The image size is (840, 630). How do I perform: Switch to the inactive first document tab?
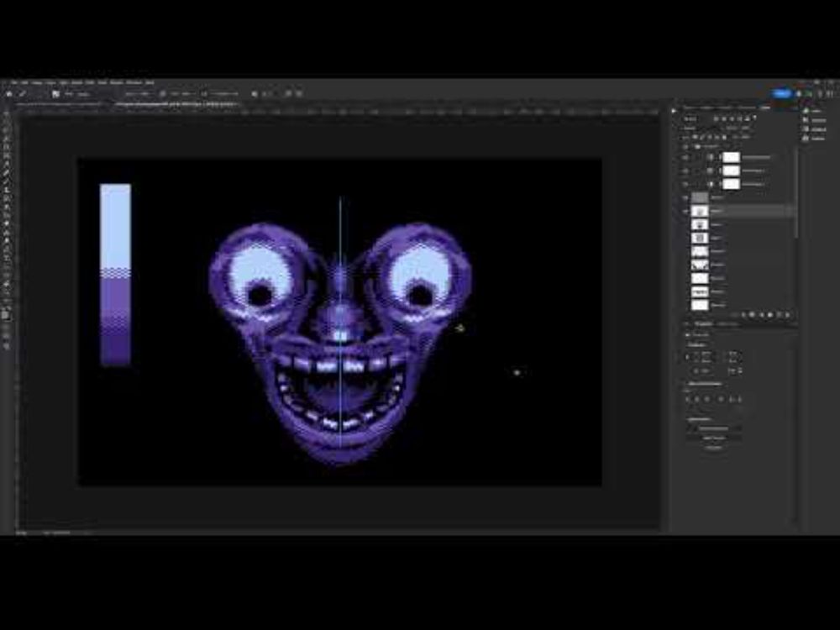pyautogui.click(x=59, y=104)
